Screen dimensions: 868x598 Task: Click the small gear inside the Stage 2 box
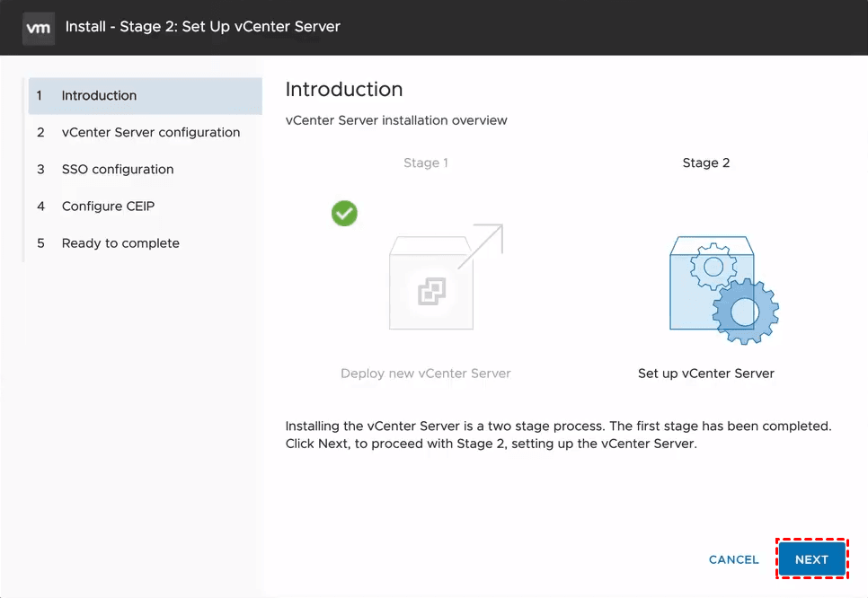pos(714,266)
